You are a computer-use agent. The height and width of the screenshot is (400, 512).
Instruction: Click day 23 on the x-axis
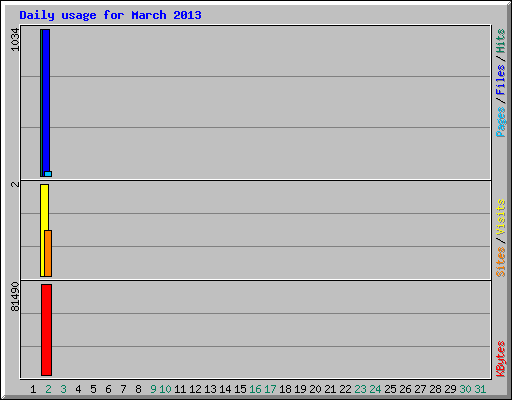tap(360, 389)
